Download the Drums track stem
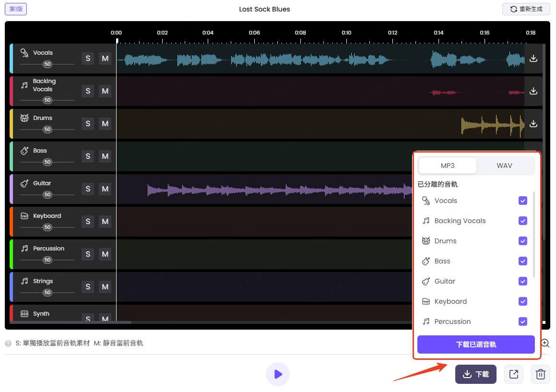 (x=533, y=124)
